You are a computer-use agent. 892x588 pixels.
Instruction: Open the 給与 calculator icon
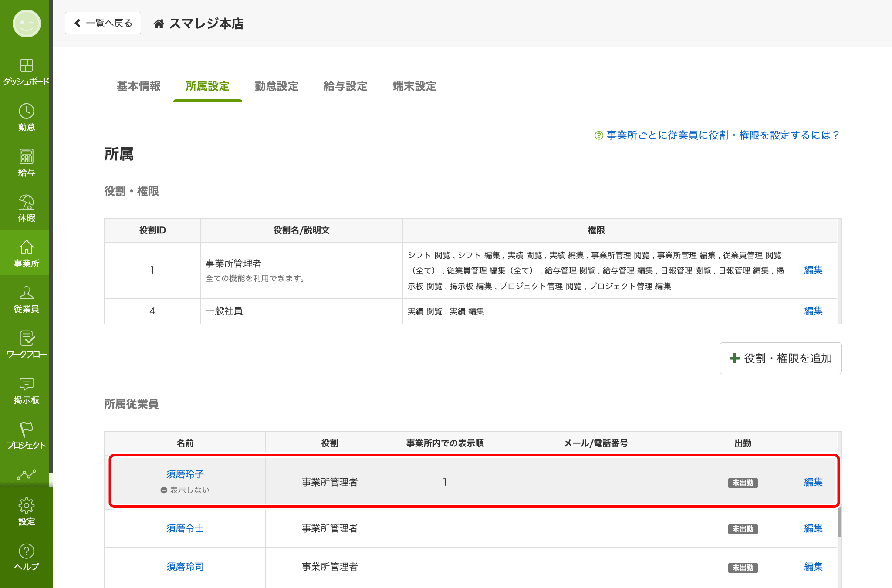(27, 156)
